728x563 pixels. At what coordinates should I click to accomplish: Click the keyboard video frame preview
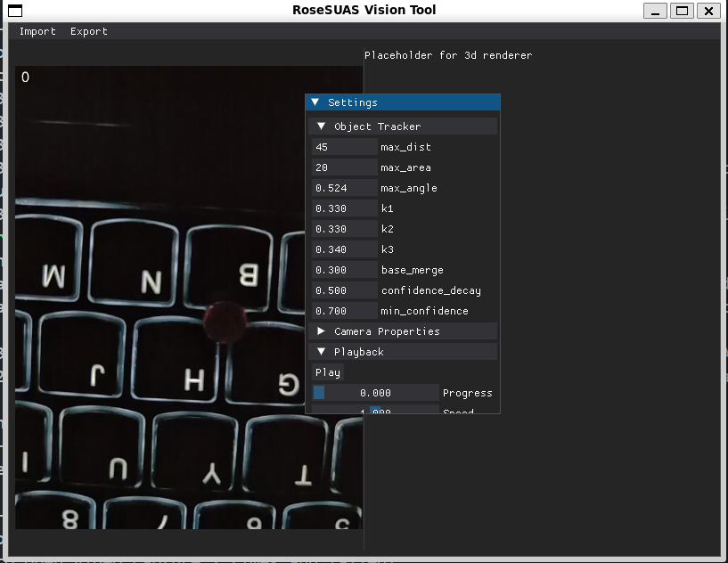[x=189, y=298]
